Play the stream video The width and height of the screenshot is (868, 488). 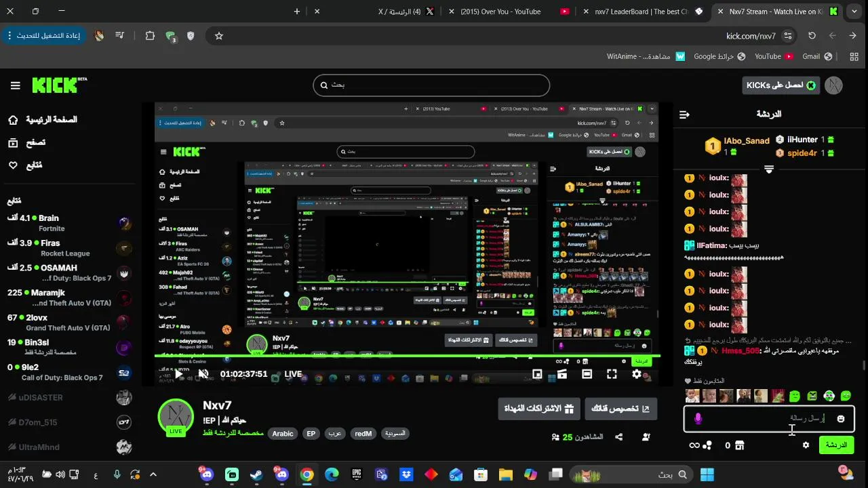[x=178, y=373]
